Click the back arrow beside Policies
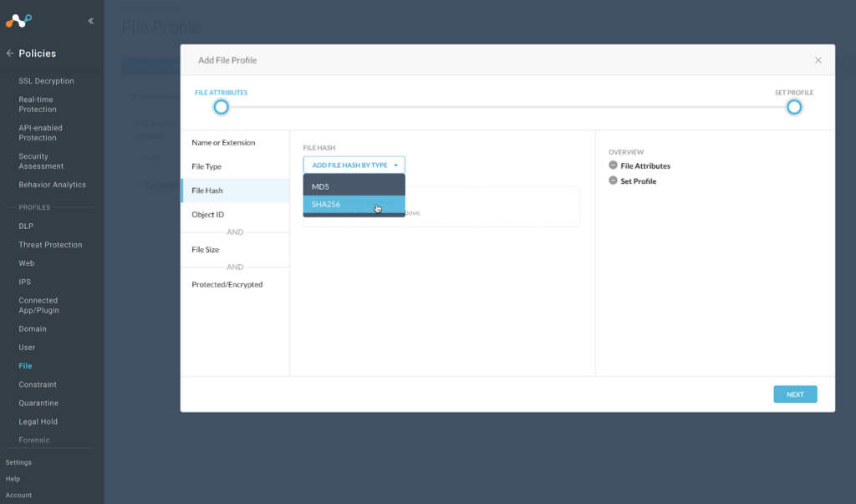The width and height of the screenshot is (856, 504). coord(10,53)
